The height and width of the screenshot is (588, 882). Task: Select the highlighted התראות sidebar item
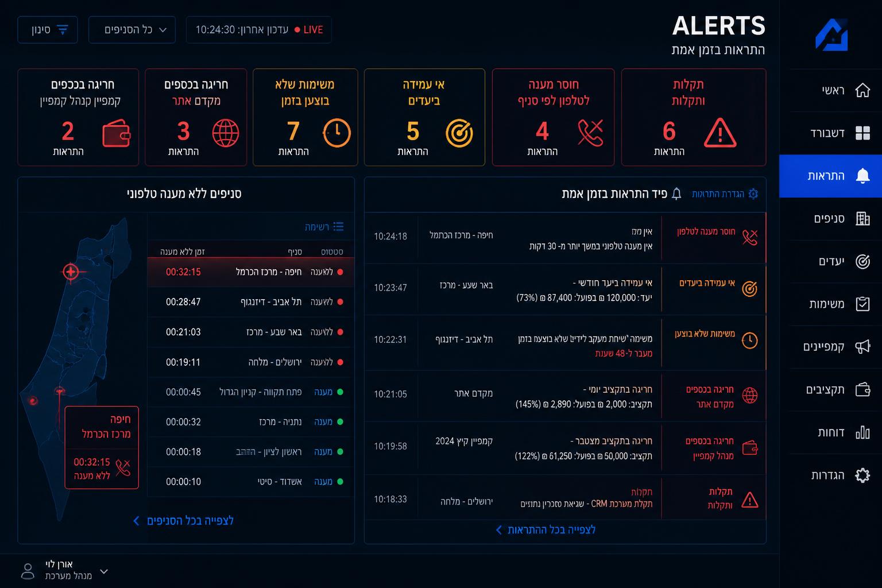[x=830, y=176]
